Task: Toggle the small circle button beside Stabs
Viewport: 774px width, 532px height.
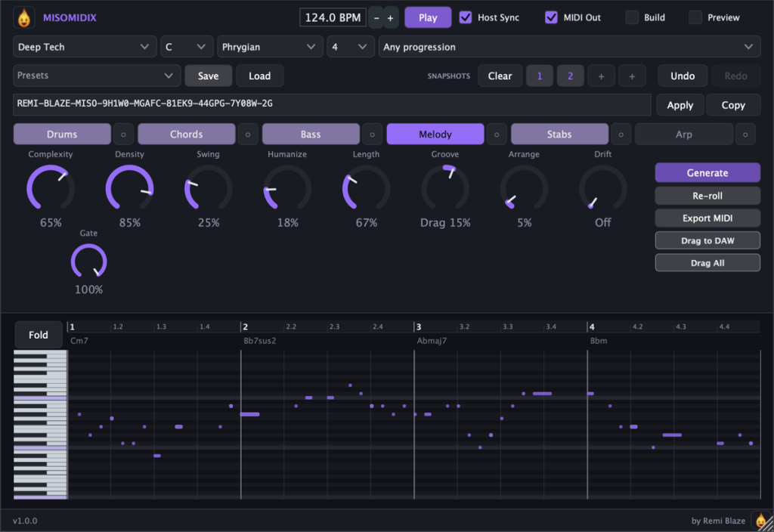Action: coord(621,135)
